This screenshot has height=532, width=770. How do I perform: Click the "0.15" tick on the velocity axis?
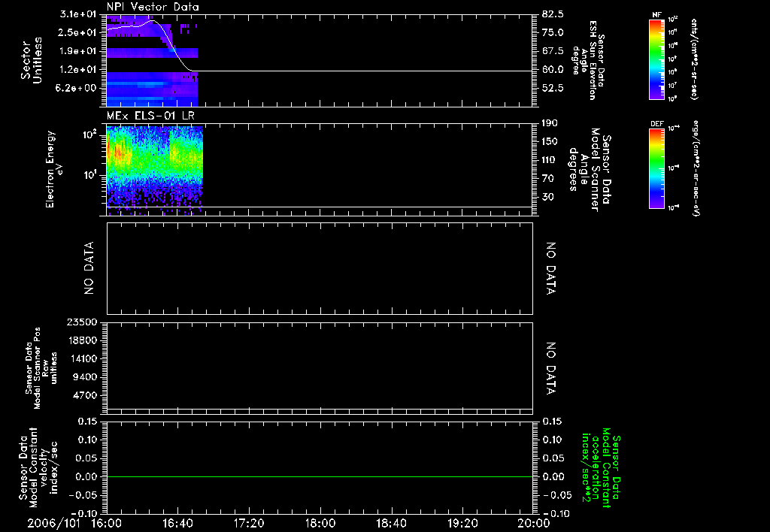87,421
